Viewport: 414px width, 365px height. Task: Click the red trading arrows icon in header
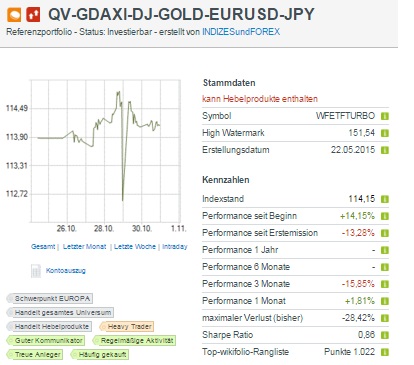[x=33, y=15]
